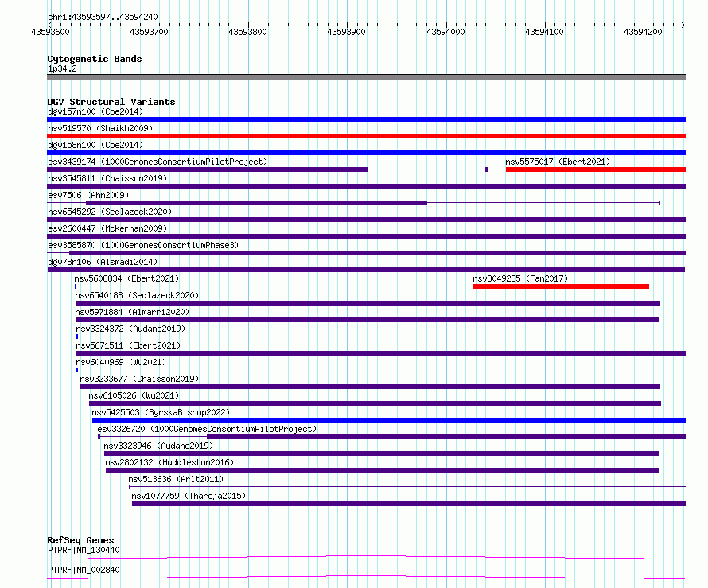Select nsv5575017 (Ebert2021) red variant bar

(x=596, y=169)
